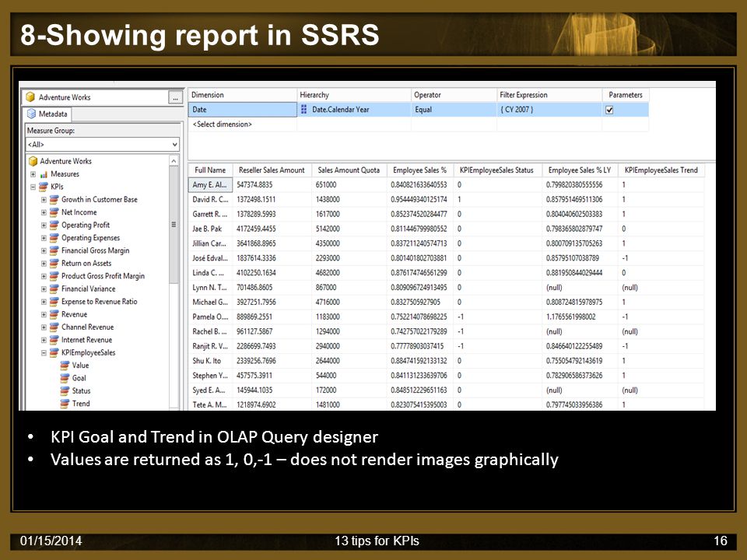Click the Employee Sales % column header
Viewport: 747px width, 560px height.
pyautogui.click(x=419, y=170)
